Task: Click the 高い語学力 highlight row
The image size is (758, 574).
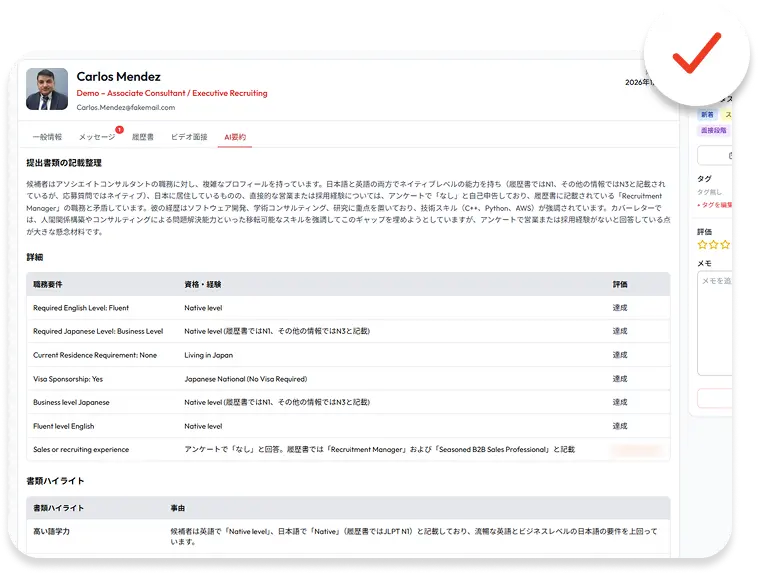Action: point(348,536)
